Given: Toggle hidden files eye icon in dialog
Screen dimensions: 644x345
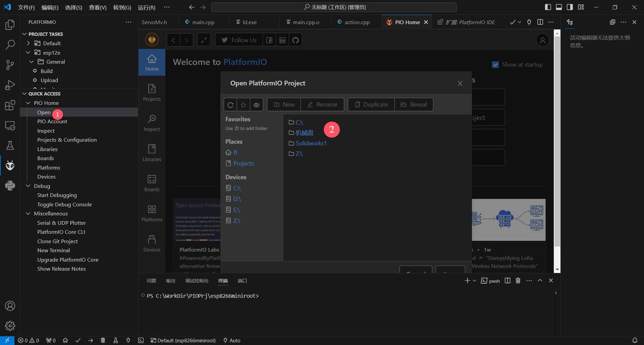Looking at the screenshot, I should [257, 105].
